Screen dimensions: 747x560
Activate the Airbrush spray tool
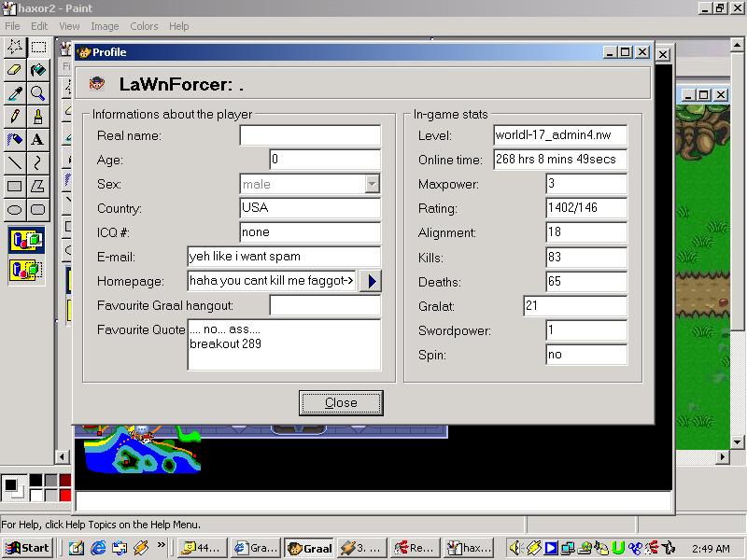click(x=15, y=139)
